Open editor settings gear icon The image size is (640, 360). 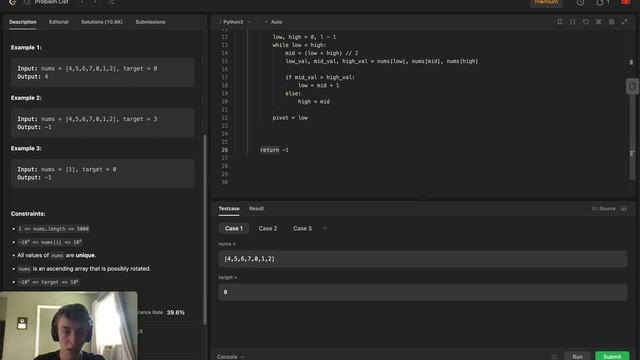[x=611, y=22]
